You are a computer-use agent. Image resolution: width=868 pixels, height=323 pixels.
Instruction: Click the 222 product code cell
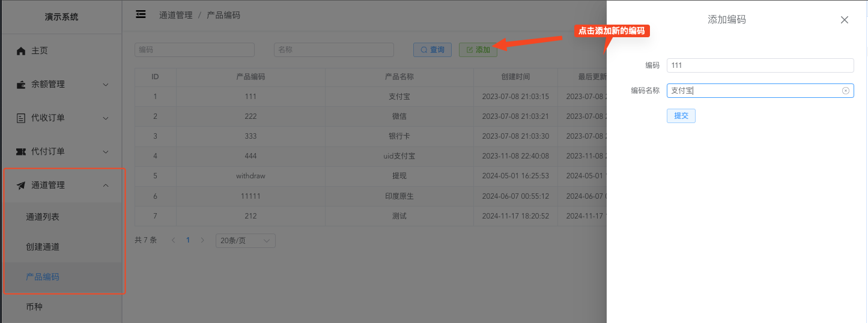[x=251, y=116]
